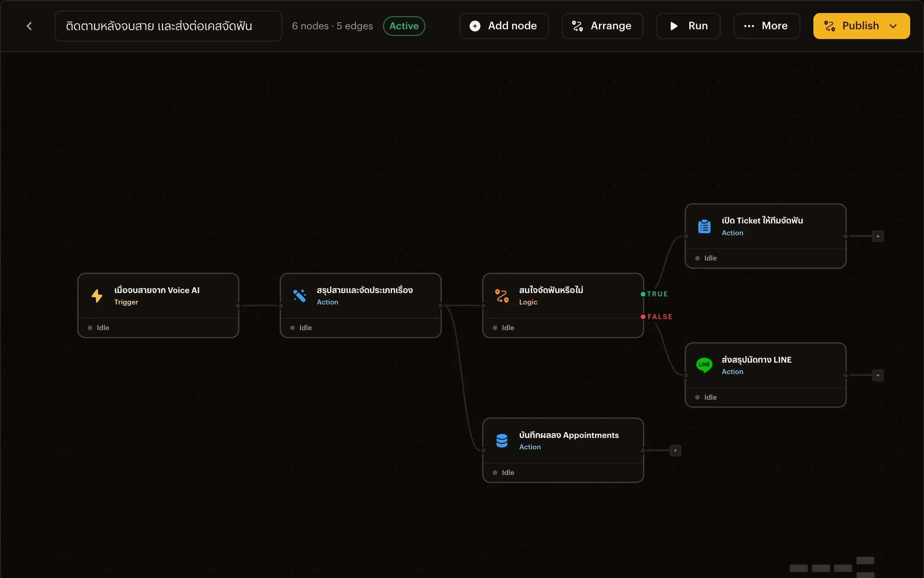The image size is (924, 578).
Task: Auto-arrange the nodes with Arrange
Action: (602, 26)
